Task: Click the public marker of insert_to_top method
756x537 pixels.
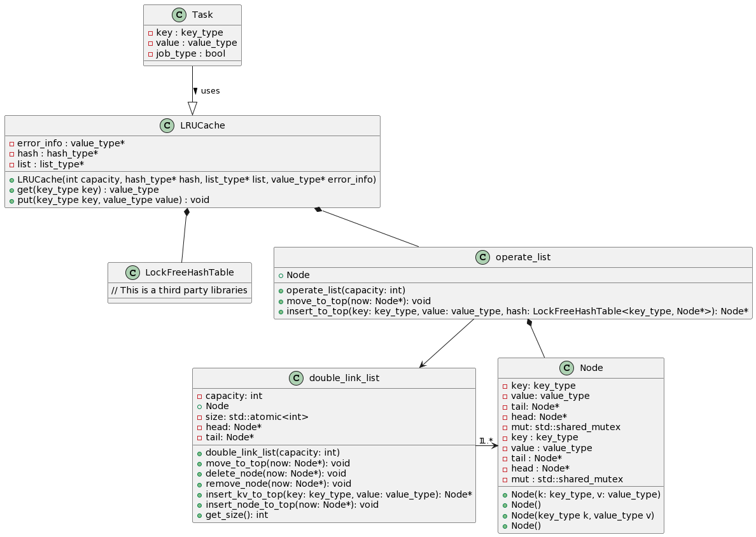Action: tap(281, 312)
